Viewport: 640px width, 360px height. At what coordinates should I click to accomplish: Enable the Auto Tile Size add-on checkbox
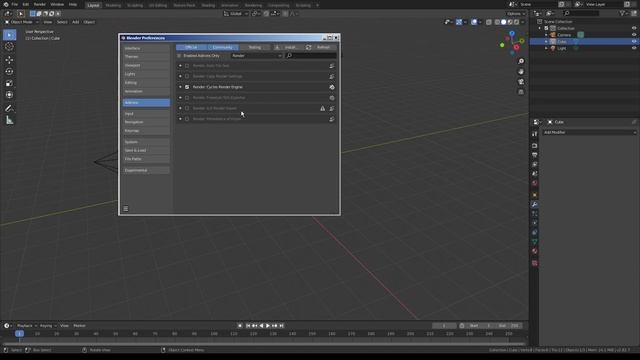187,66
